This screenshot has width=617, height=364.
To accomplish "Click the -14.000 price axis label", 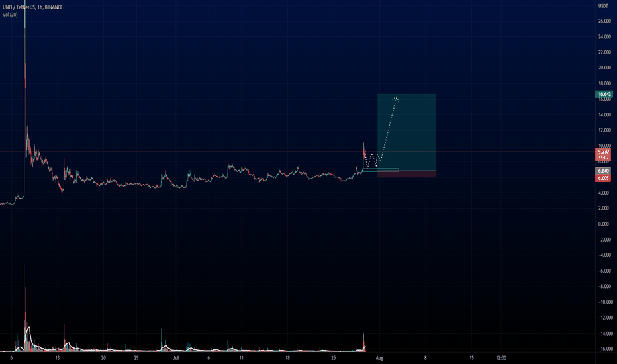I will 605,334.
